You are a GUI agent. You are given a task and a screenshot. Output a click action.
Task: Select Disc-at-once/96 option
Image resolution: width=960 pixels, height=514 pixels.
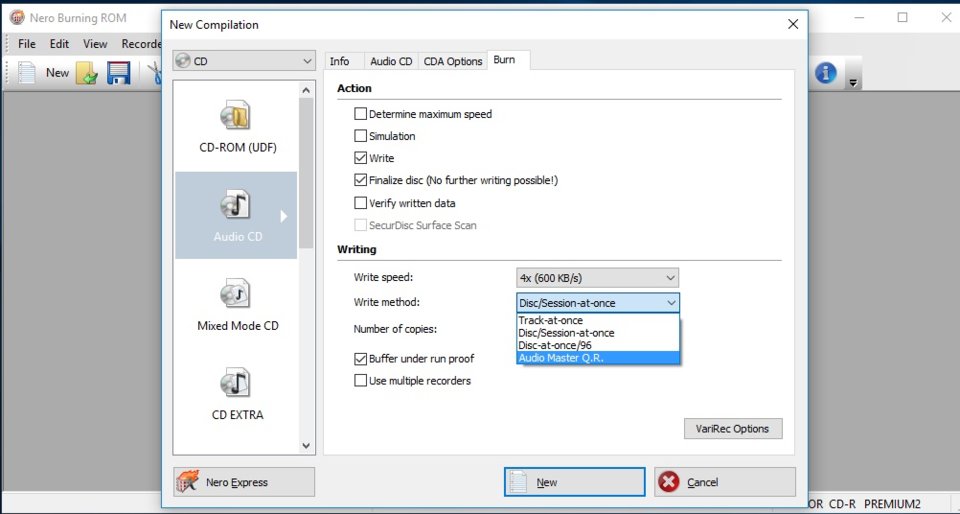pos(598,345)
